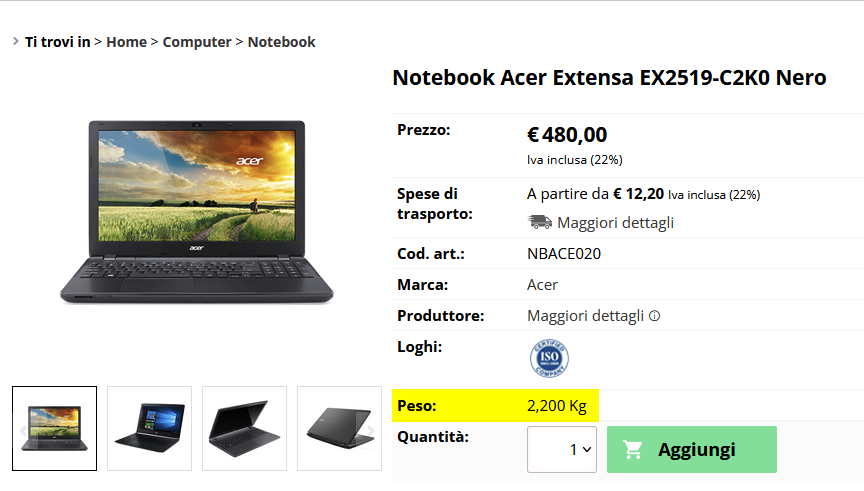Open Maggiori dettagli for Produttore

[585, 316]
